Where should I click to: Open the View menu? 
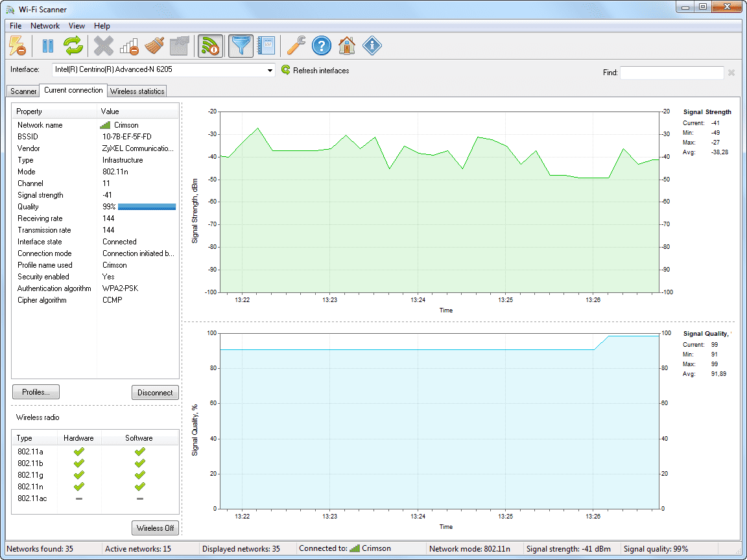click(77, 26)
